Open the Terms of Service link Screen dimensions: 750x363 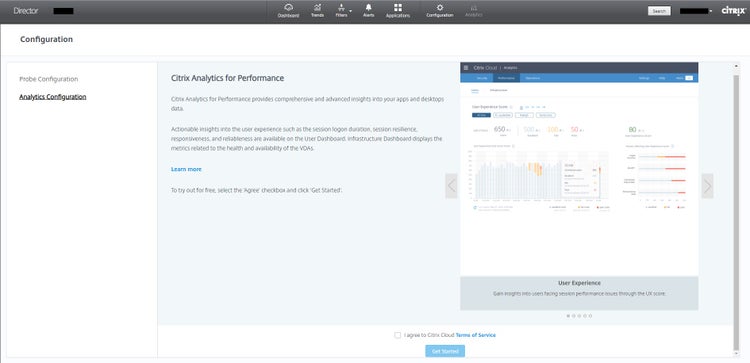[475, 335]
